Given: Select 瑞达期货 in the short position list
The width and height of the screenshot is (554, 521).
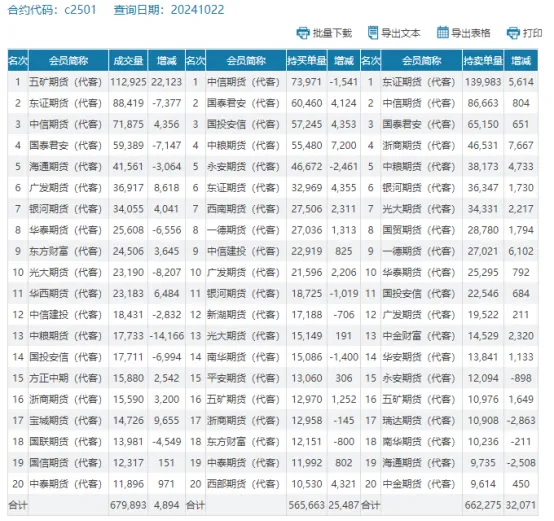Looking at the screenshot, I should coord(419,420).
